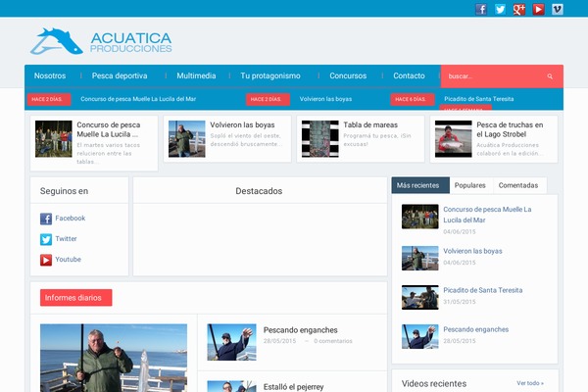The width and height of the screenshot is (588, 392).
Task: Click the Informes diarios red label
Action: pyautogui.click(x=76, y=298)
